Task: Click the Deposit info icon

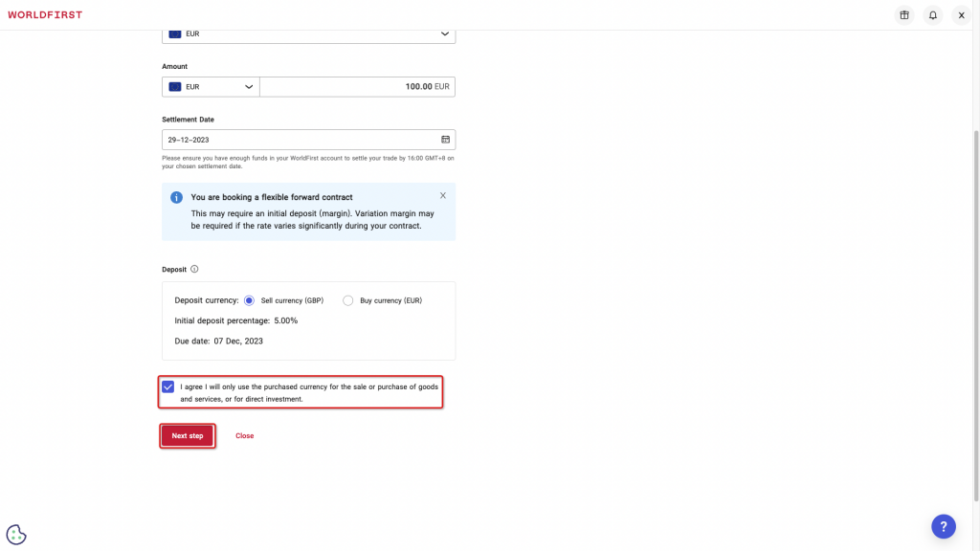Action: 194,270
